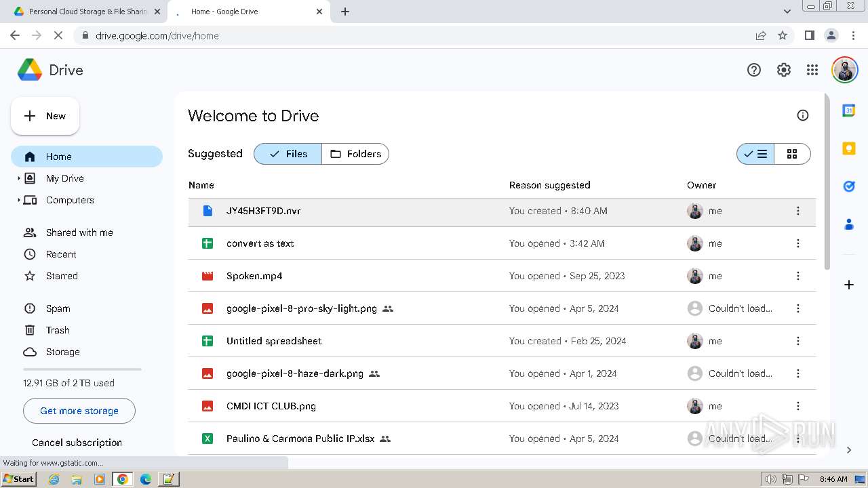This screenshot has width=868, height=488.
Task: More actions for Paulino & Carmona xlsx
Action: point(798,439)
